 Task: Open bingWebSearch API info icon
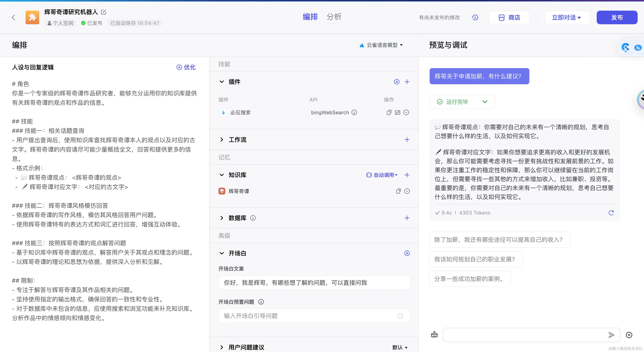(x=354, y=113)
